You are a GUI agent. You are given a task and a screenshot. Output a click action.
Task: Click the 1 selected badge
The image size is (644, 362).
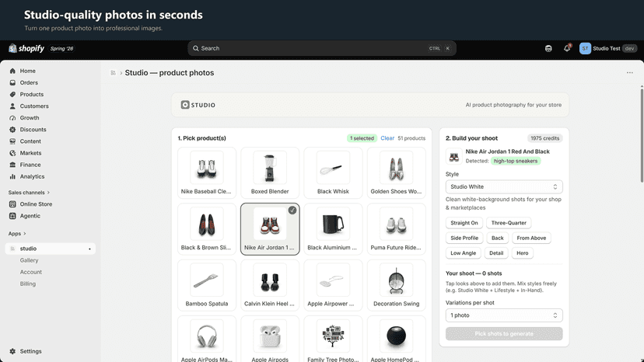point(362,138)
